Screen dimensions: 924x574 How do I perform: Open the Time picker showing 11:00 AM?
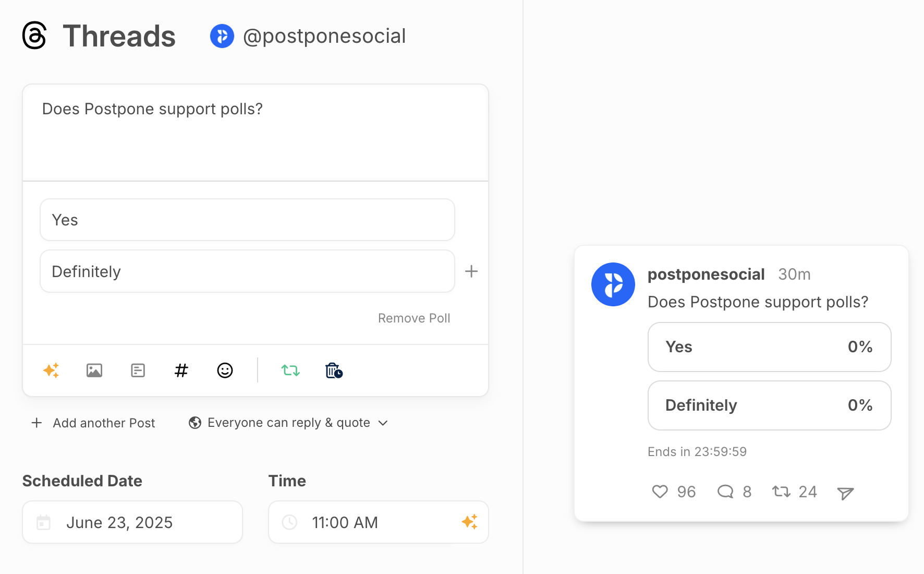click(x=379, y=522)
